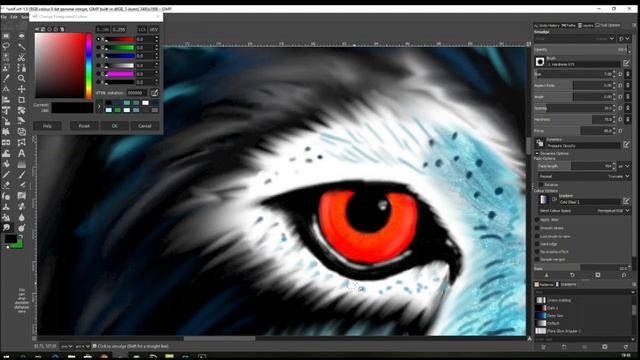Save tool preset icon below Rate
Image resolution: width=640 pixels, height=360 pixels.
point(546,275)
